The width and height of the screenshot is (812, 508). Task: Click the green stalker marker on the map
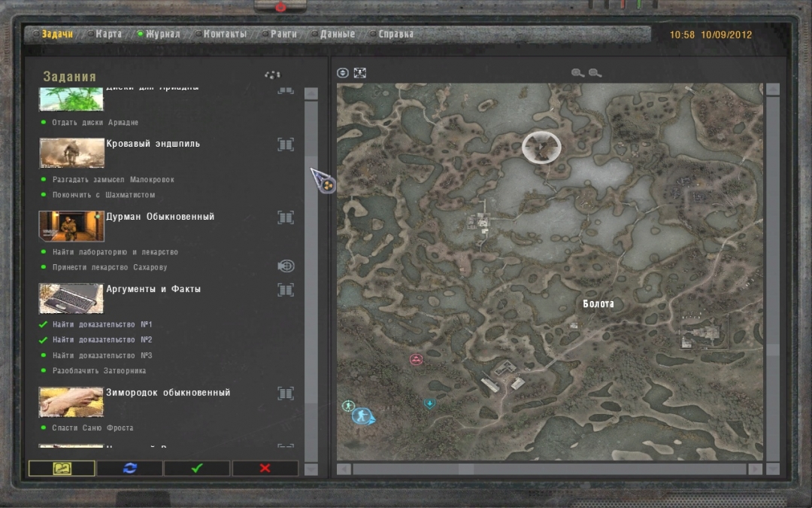pyautogui.click(x=348, y=406)
